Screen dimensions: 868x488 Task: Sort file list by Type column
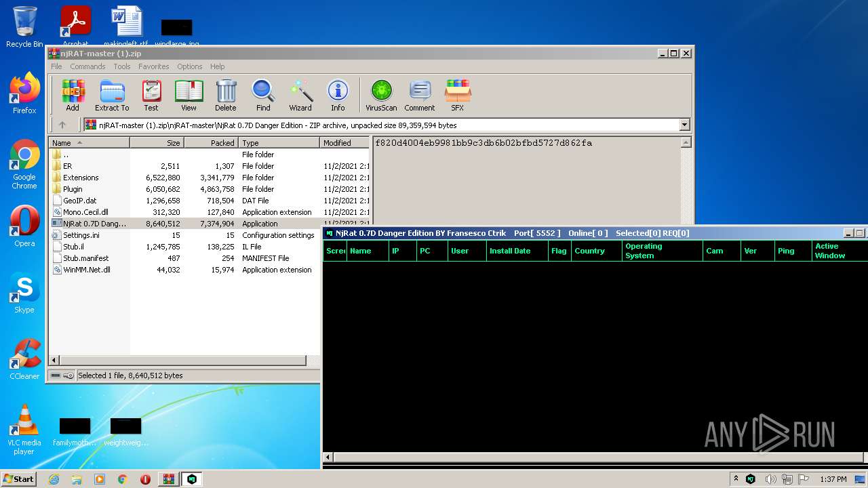point(279,143)
